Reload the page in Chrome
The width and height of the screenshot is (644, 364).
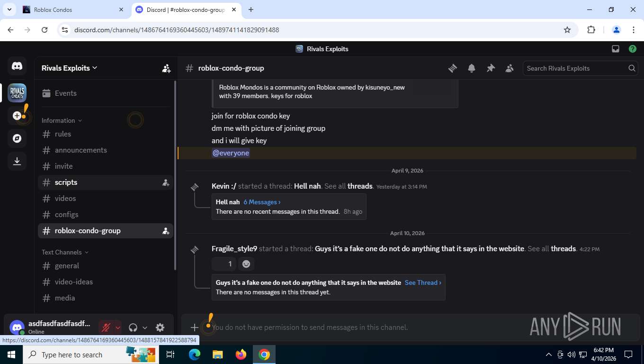pyautogui.click(x=45, y=30)
